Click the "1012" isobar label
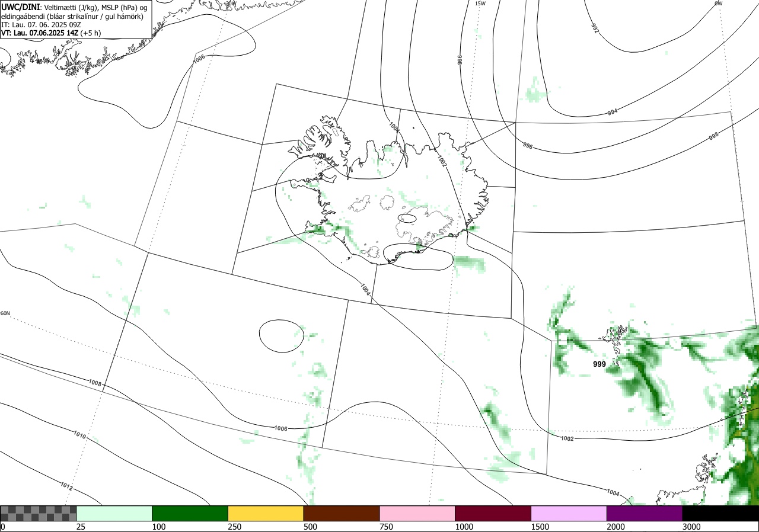The height and width of the screenshot is (532, 759). click(x=66, y=486)
